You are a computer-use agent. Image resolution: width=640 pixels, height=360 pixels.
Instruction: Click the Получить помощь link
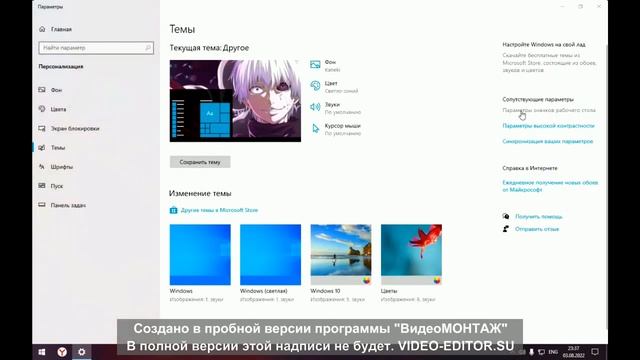click(539, 216)
